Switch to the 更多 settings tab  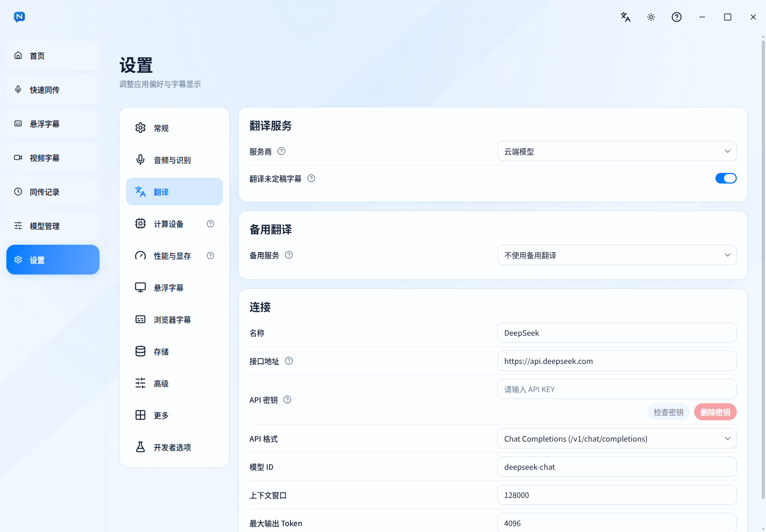click(x=174, y=415)
